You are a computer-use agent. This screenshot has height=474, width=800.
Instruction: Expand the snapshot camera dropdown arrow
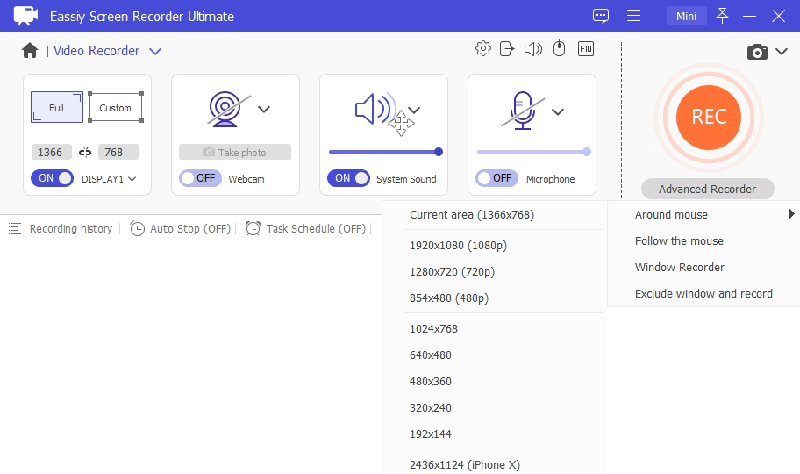(782, 51)
